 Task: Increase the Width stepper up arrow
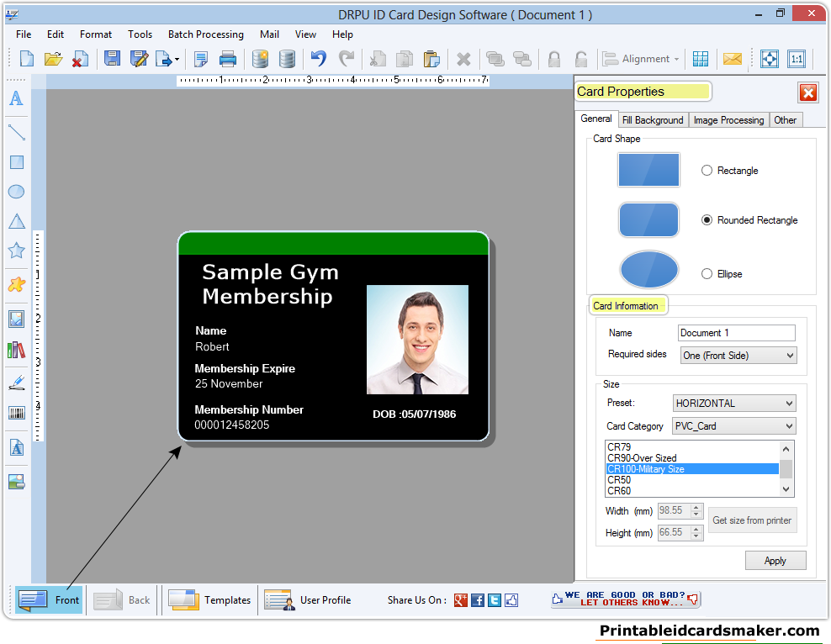pyautogui.click(x=696, y=507)
